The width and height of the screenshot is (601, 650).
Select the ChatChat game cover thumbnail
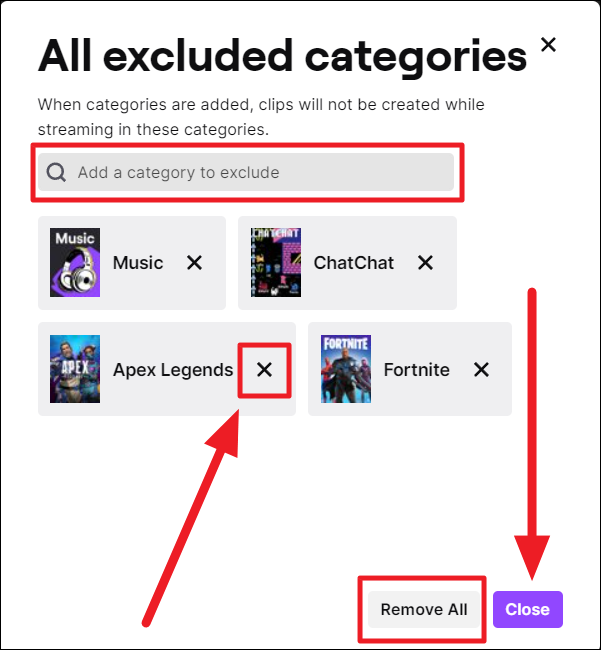276,262
